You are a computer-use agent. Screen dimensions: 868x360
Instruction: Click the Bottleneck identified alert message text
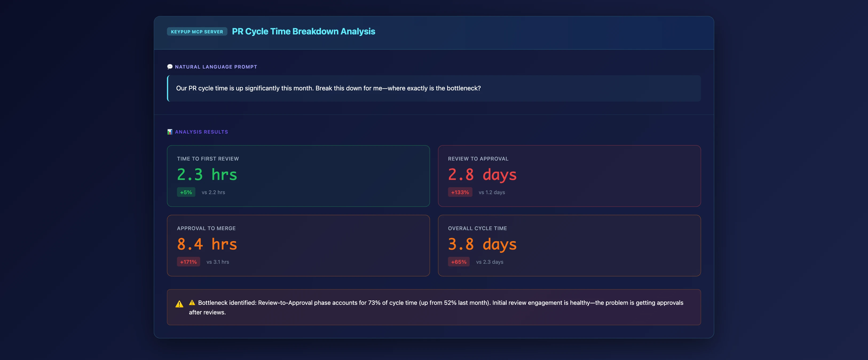click(x=436, y=307)
